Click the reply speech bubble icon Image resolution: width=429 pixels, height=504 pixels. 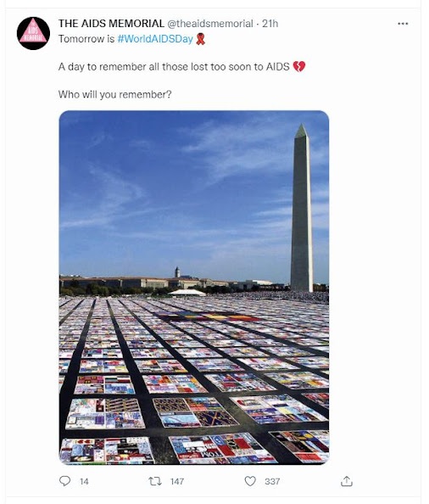click(x=65, y=481)
